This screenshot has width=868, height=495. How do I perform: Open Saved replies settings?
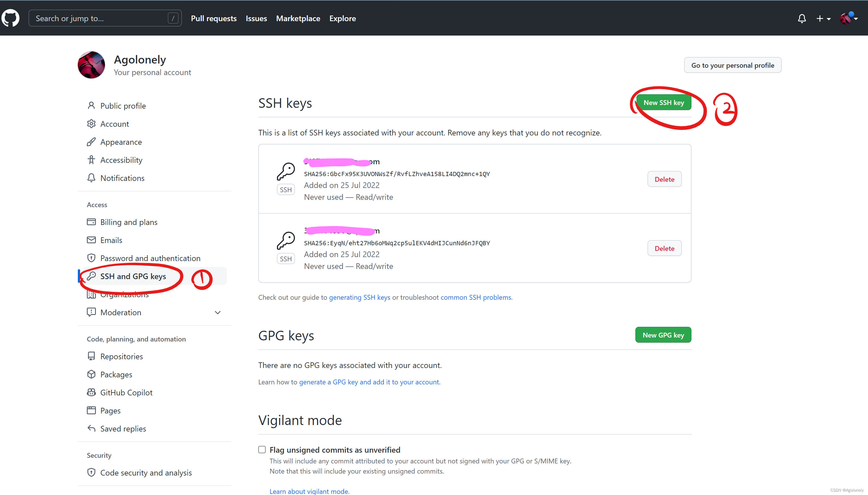123,428
